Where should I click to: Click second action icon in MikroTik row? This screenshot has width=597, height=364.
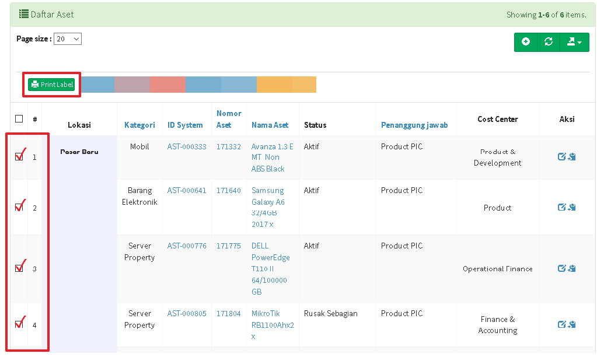572,324
